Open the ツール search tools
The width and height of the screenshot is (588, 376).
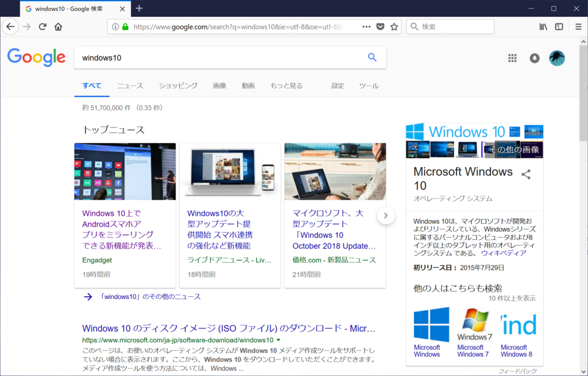pyautogui.click(x=369, y=86)
